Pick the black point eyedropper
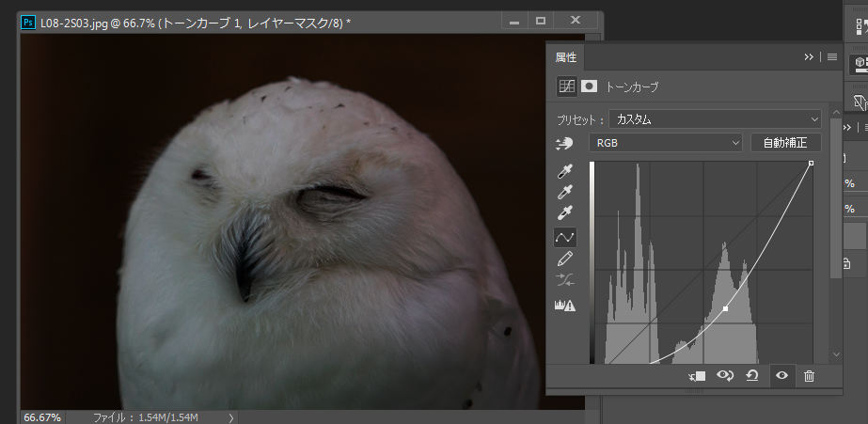Image resolution: width=868 pixels, height=424 pixels. [x=565, y=172]
